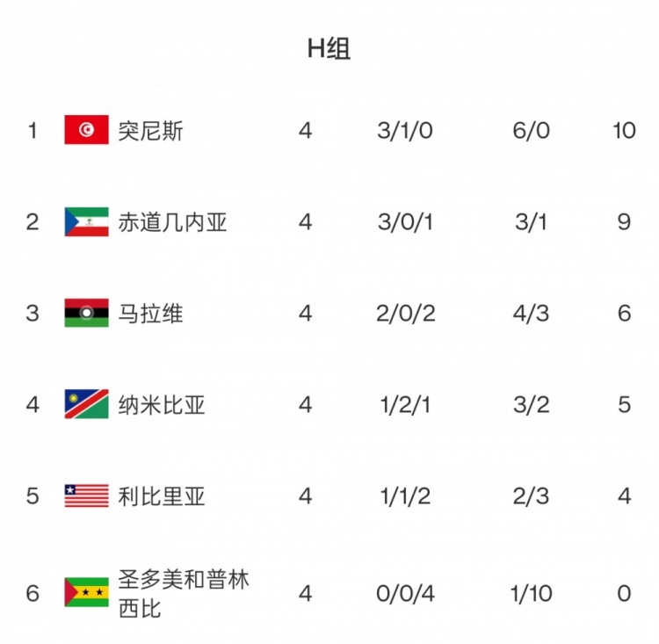Click the Equatorial Guinea flag icon
This screenshot has height=644, width=659.
pos(86,221)
